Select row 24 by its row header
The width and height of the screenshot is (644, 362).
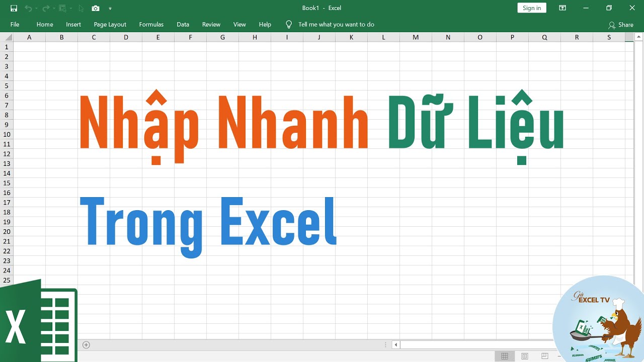7,270
